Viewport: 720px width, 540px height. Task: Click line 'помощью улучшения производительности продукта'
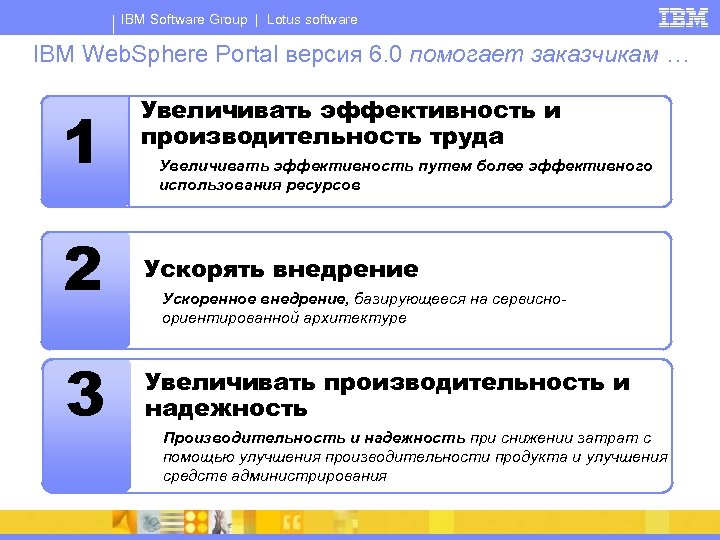366,457
